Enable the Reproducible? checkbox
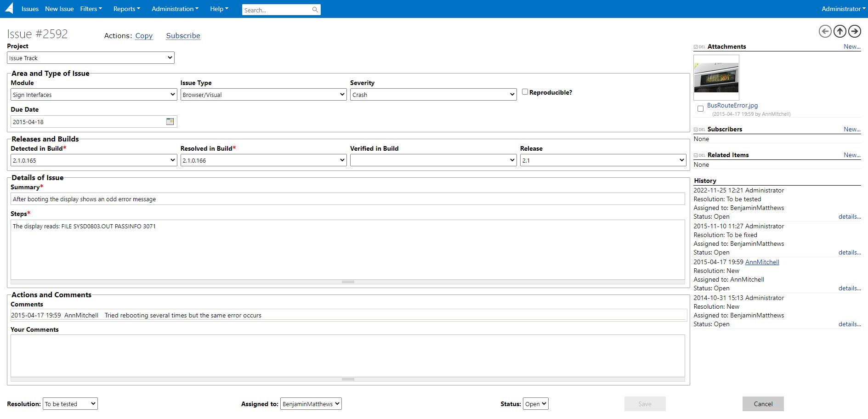The height and width of the screenshot is (419, 868). (525, 92)
